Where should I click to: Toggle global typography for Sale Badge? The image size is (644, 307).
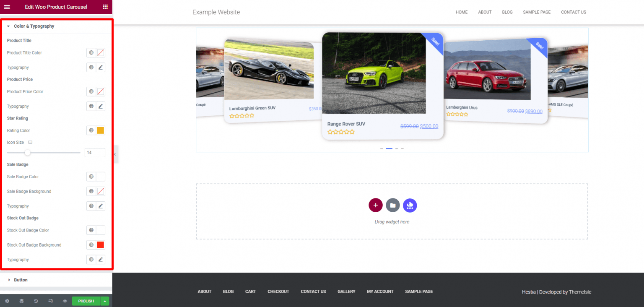tap(91, 206)
